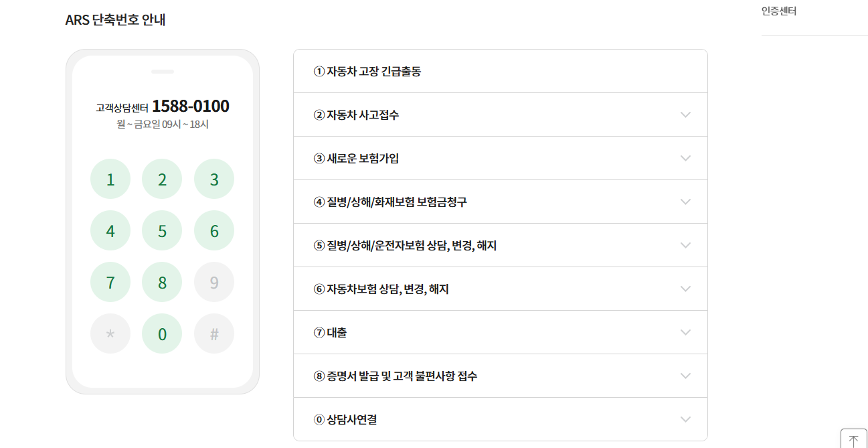
Task: Tap keypad number 4 on phone
Action: 110,230
